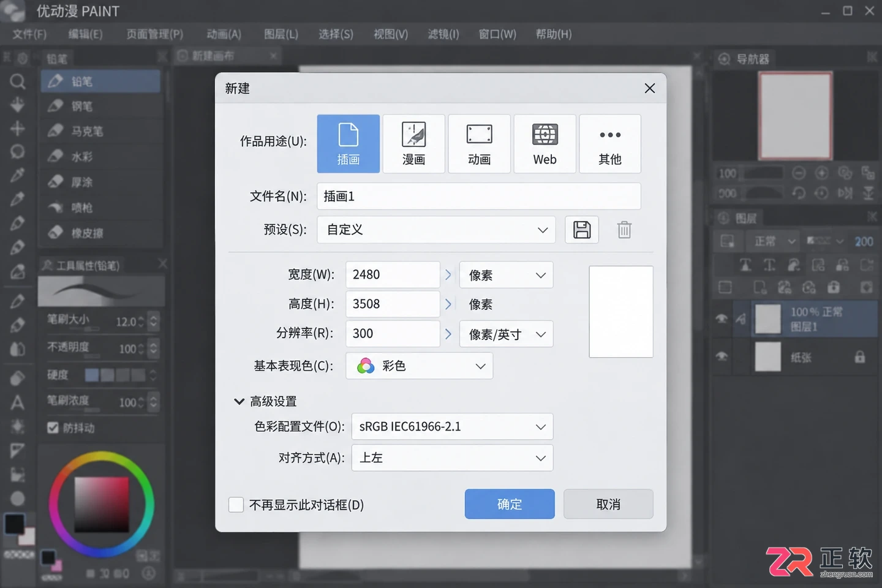Screen dimensions: 882x588
Task: Open the width unit 像素 dropdown
Action: point(507,275)
